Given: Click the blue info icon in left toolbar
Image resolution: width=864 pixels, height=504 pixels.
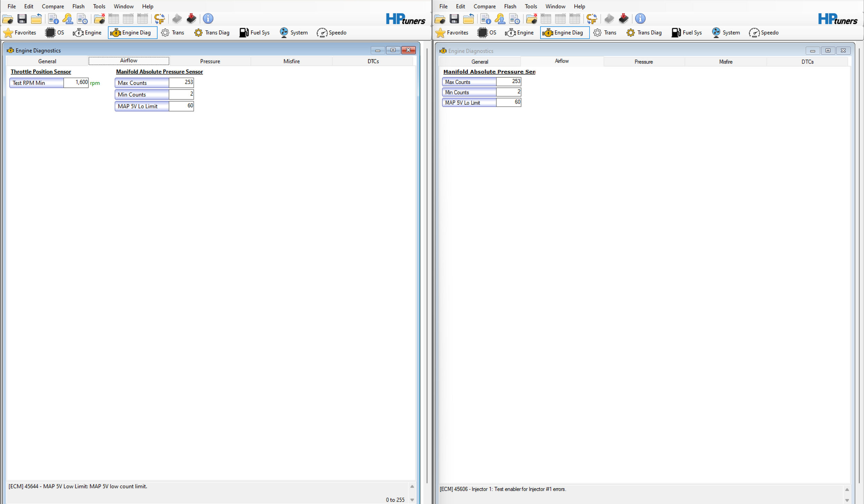Looking at the screenshot, I should click(x=208, y=19).
